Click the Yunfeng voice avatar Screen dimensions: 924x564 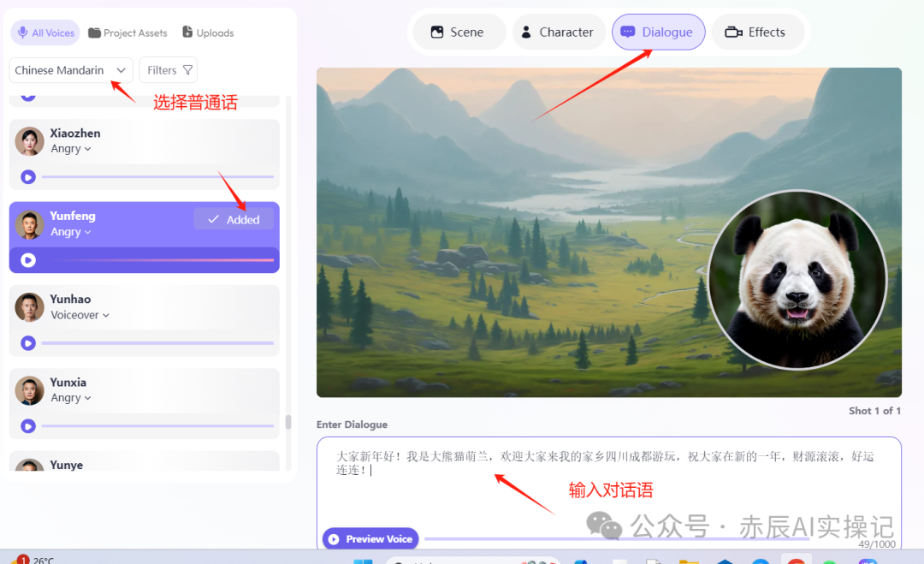(x=29, y=224)
